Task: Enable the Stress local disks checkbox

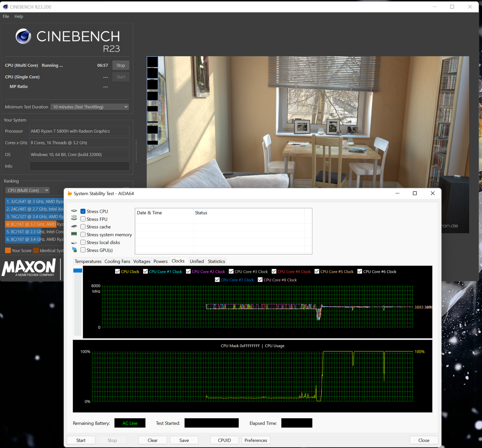Action: pyautogui.click(x=83, y=242)
